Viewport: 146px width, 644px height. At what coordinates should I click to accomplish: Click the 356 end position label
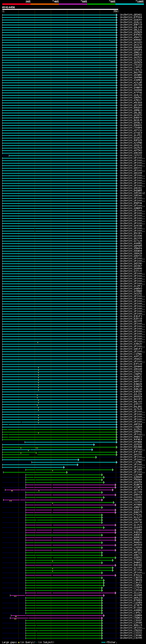tap(115, 11)
